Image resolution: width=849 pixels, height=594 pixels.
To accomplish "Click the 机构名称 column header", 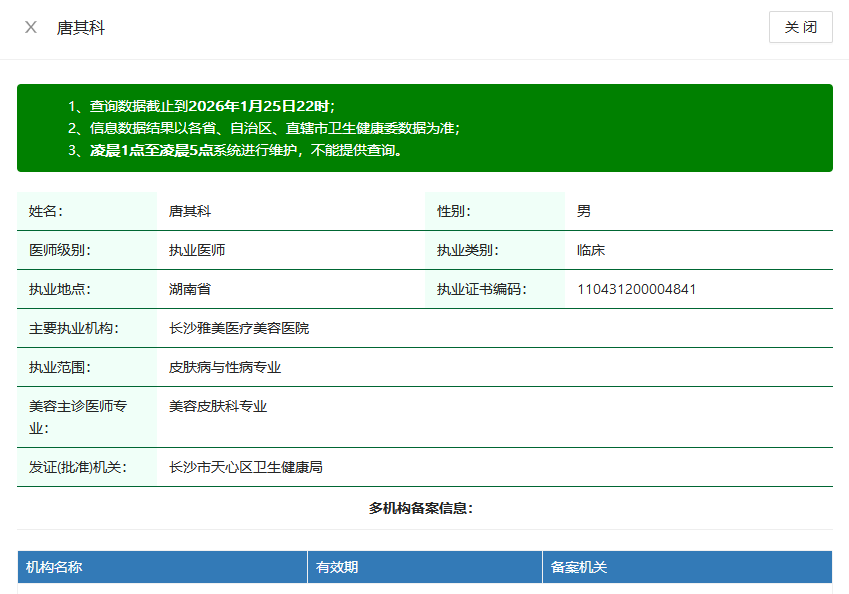I will [54, 567].
